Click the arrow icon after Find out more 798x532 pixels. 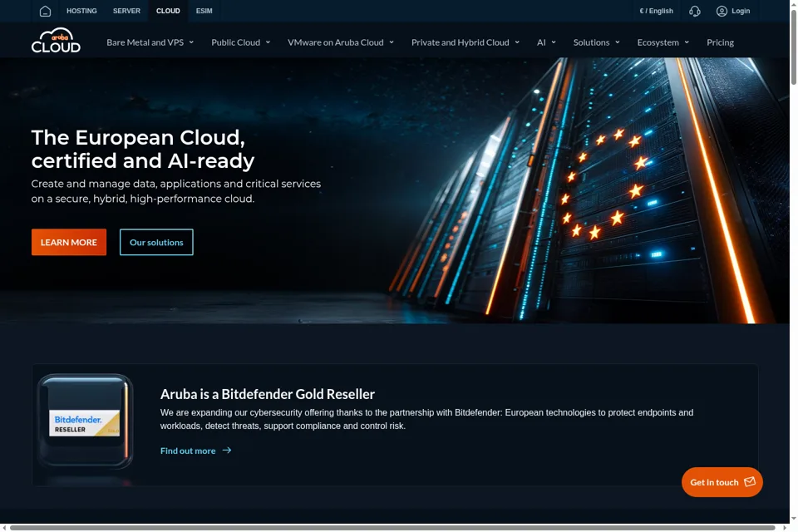[x=227, y=450]
